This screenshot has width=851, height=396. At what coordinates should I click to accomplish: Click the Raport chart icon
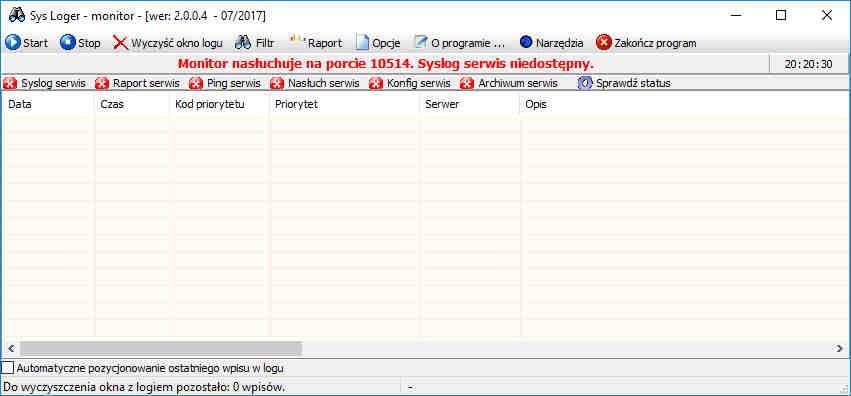[x=298, y=41]
